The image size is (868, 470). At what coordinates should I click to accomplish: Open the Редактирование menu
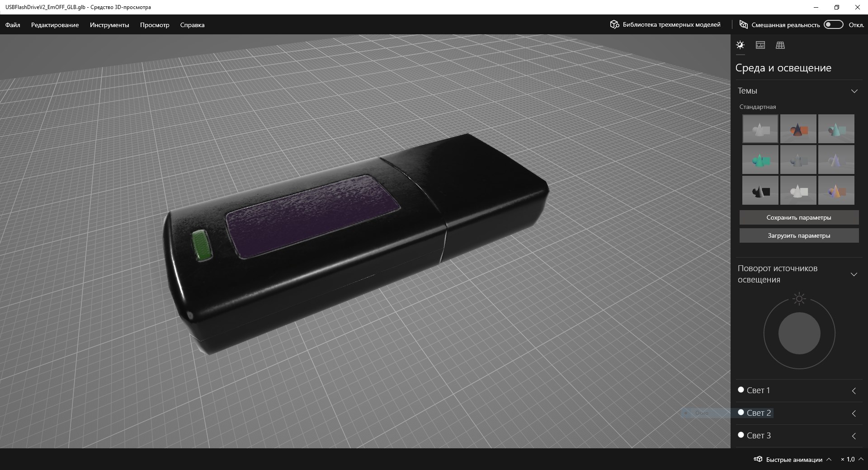pyautogui.click(x=55, y=25)
